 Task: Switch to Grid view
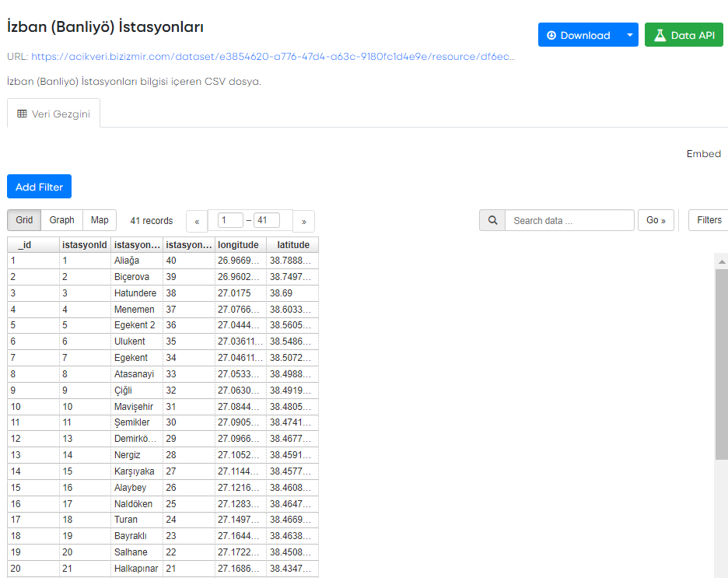click(24, 220)
